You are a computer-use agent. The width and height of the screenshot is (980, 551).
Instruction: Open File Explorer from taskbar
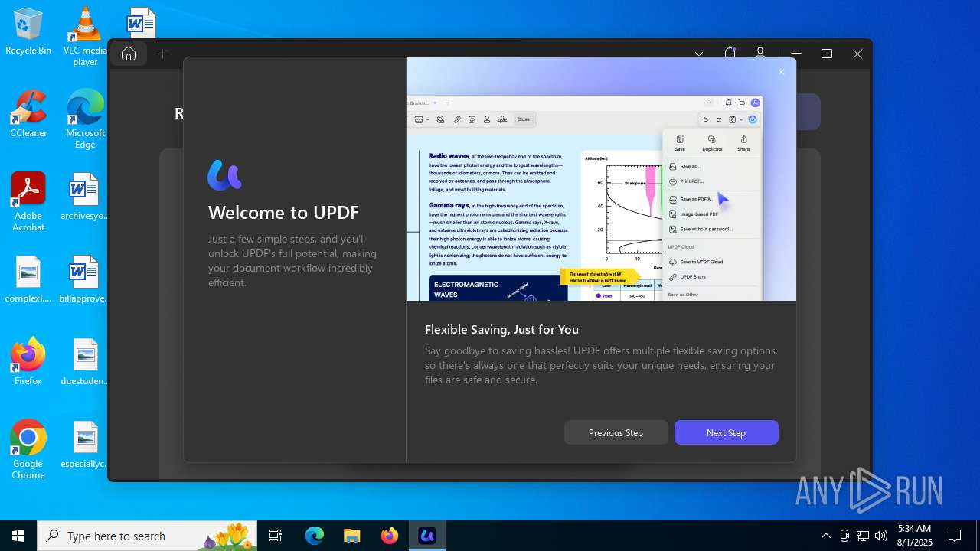tap(352, 536)
